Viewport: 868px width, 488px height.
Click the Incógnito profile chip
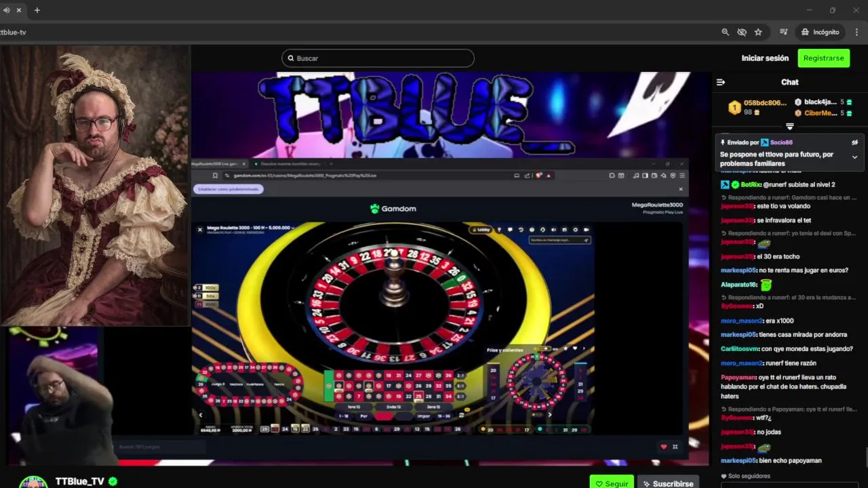[820, 32]
